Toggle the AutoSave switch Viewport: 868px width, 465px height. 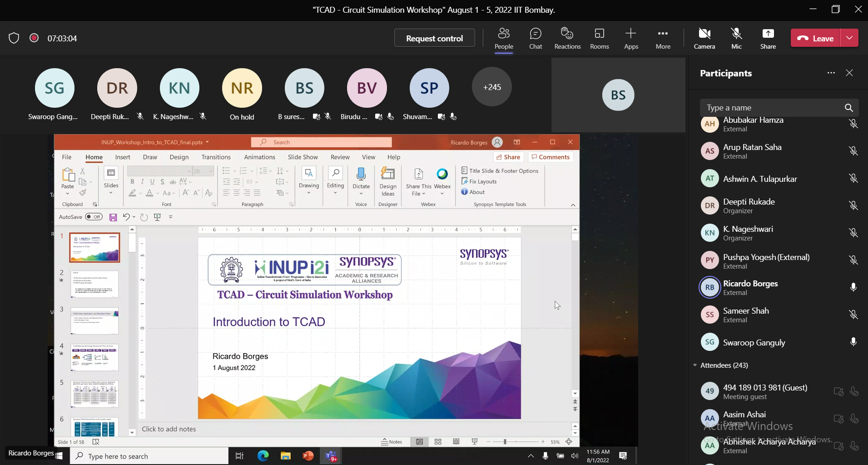click(94, 217)
